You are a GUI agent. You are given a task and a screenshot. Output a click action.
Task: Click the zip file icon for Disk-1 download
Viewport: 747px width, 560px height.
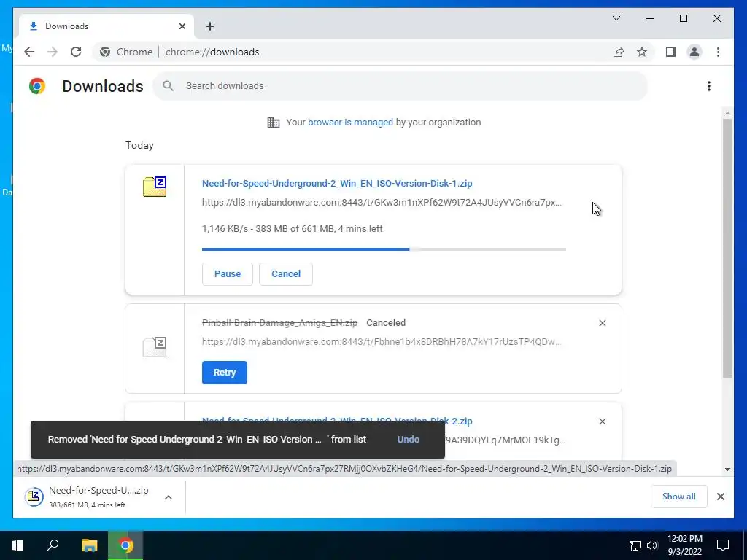(x=155, y=186)
